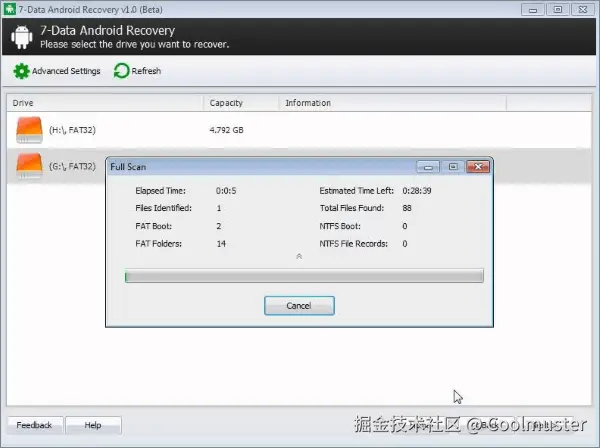Click the "NTFS Boot:" label
The image size is (600, 448).
tap(340, 226)
